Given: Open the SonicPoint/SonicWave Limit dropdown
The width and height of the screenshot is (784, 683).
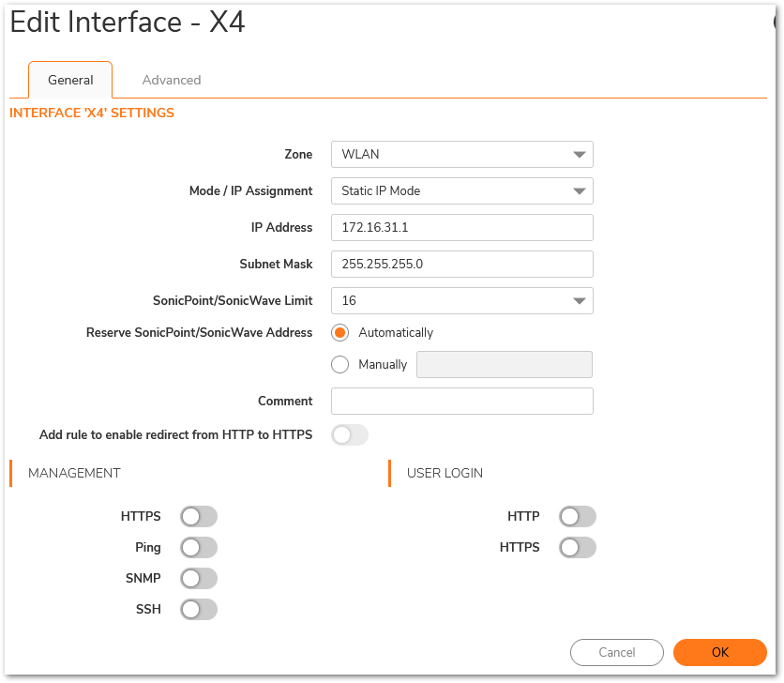Looking at the screenshot, I should (x=461, y=301).
